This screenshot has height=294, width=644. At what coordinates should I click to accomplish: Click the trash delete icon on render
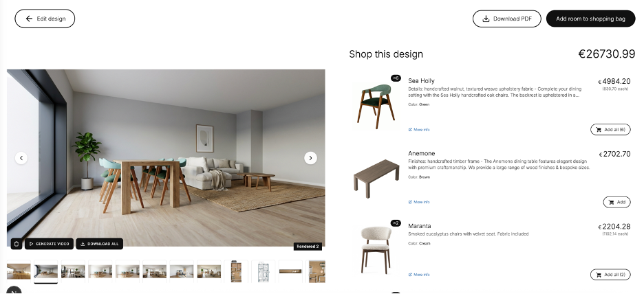point(16,244)
